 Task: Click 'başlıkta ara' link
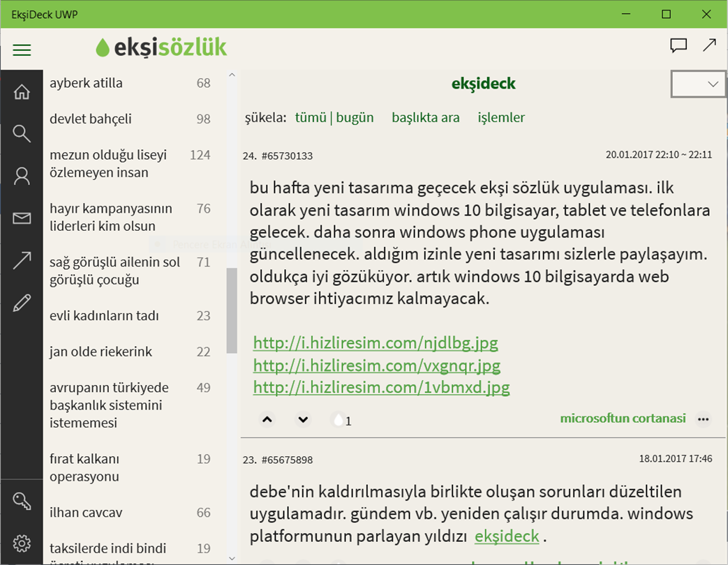tap(425, 117)
